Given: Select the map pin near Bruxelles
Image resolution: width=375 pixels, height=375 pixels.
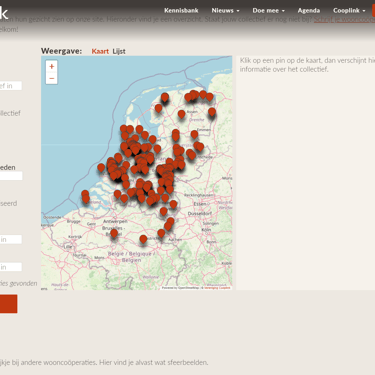Looking at the screenshot, I should (114, 233).
